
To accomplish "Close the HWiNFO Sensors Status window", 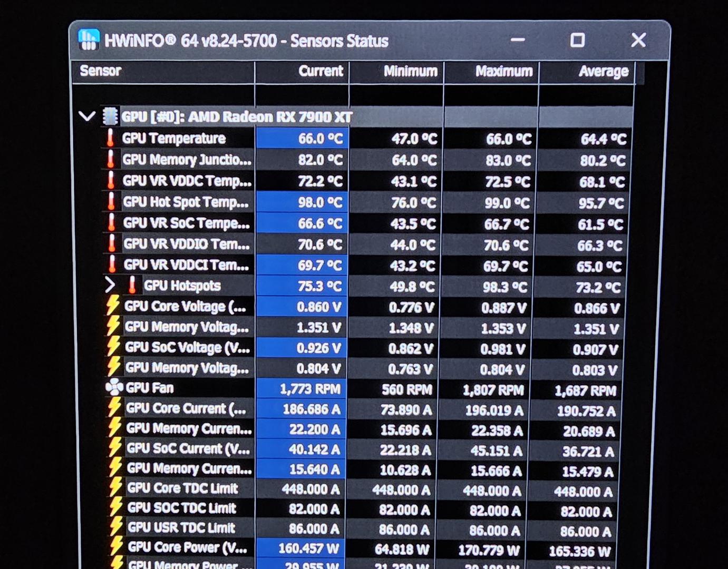I will [638, 40].
